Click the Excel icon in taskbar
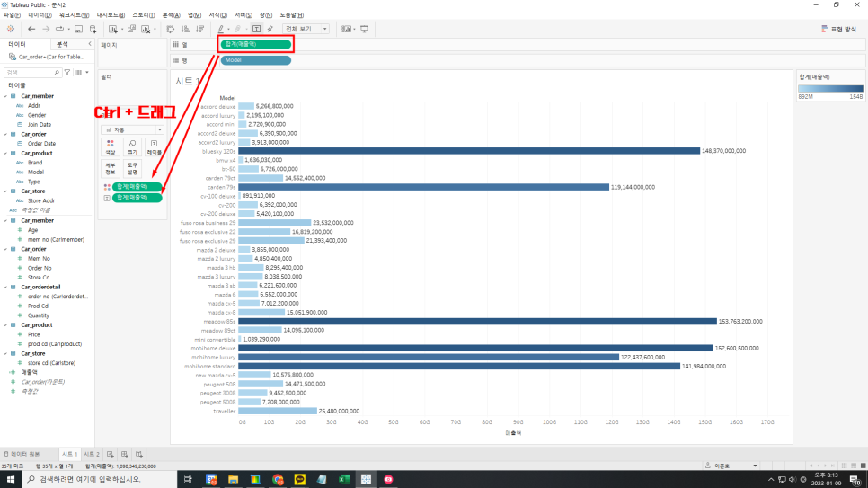 pyautogui.click(x=344, y=479)
